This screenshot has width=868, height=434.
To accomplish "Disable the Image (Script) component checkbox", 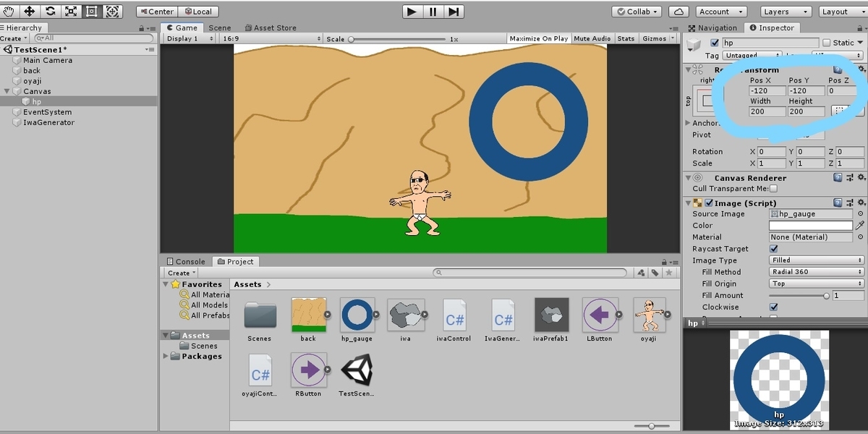I will pyautogui.click(x=709, y=203).
